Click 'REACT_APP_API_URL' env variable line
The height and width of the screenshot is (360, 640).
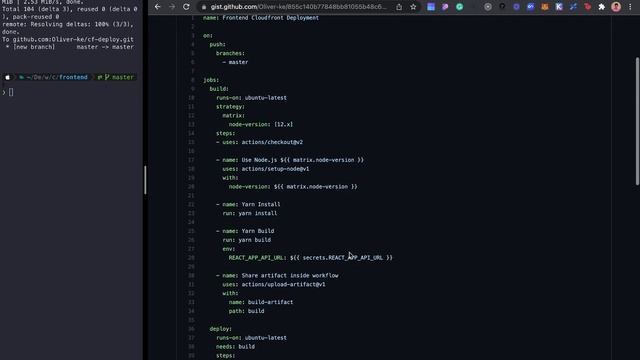coord(310,258)
